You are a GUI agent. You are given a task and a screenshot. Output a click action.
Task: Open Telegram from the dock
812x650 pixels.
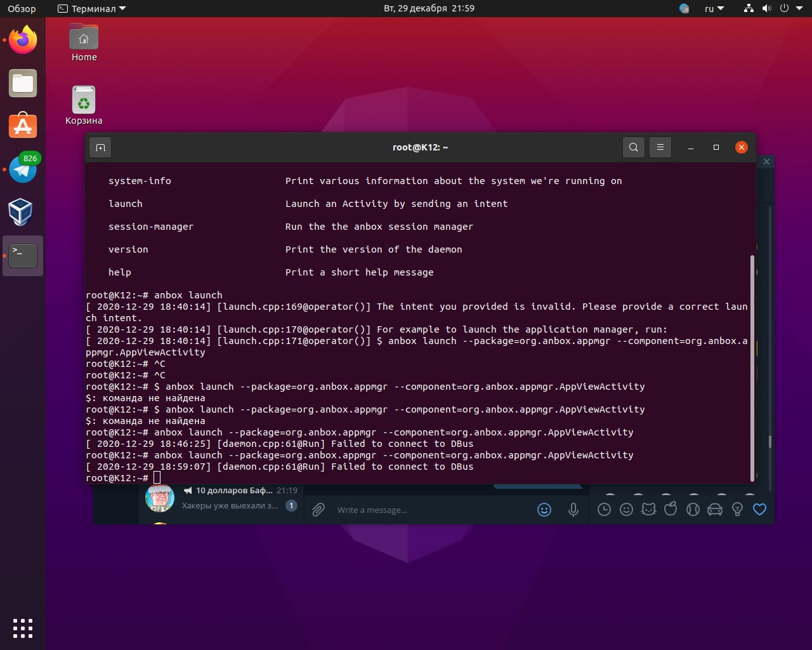pos(23,169)
